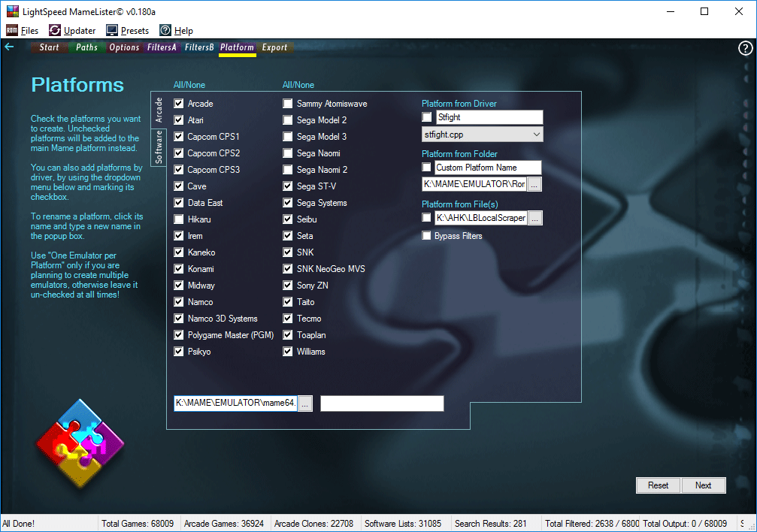Enable the Bypass Filters checkbox
The image size is (757, 532).
tap(426, 236)
